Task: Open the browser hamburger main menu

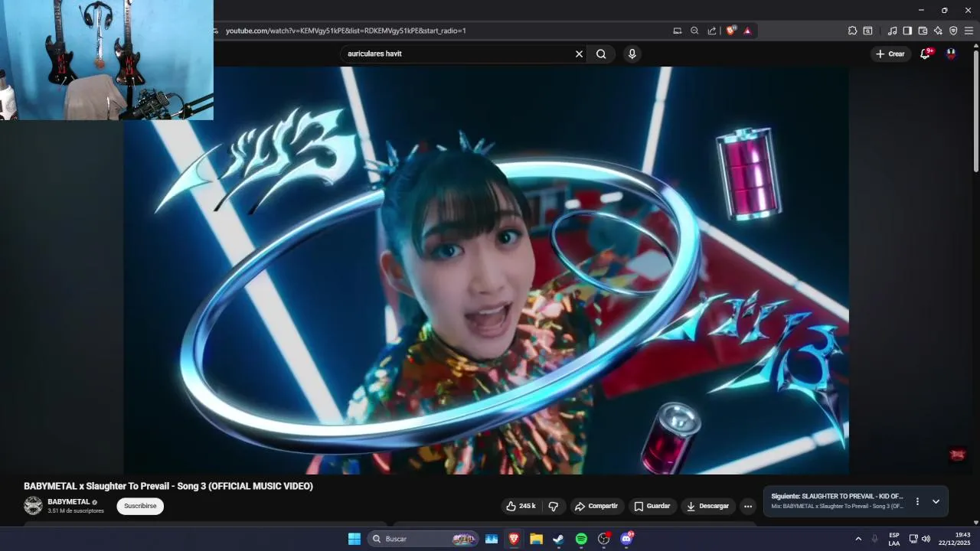Action: pos(969,31)
